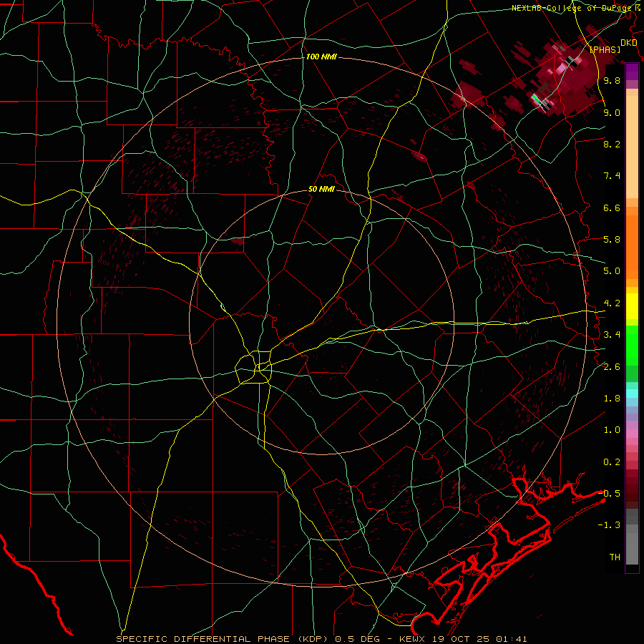
Task: Click the 7.4 value on the color scale
Action: (x=612, y=176)
